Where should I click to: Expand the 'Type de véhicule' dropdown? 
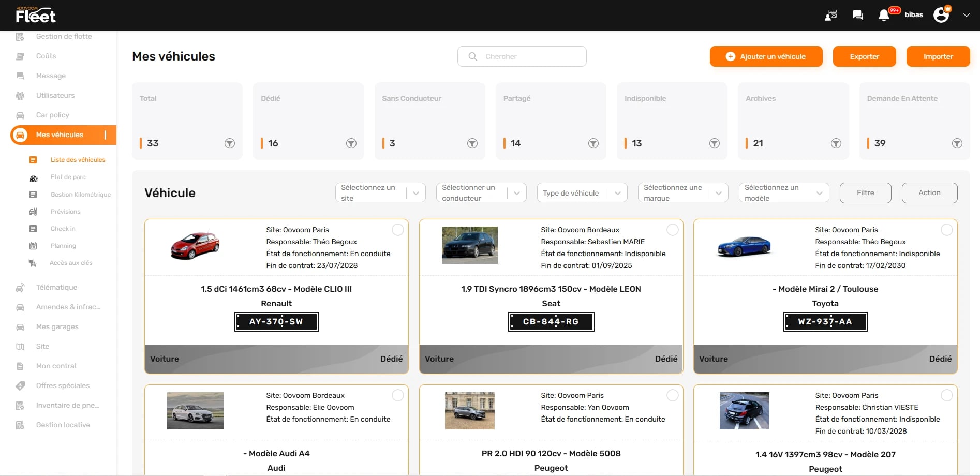point(582,193)
